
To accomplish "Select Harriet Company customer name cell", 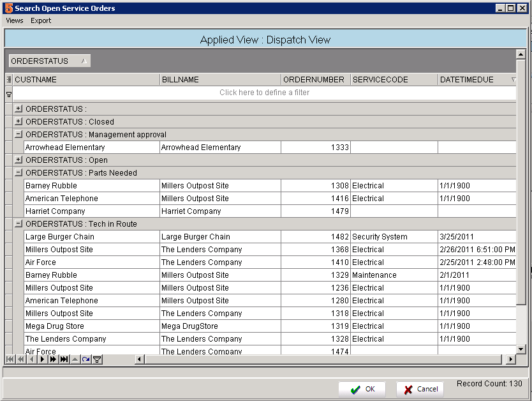I will (x=92, y=211).
